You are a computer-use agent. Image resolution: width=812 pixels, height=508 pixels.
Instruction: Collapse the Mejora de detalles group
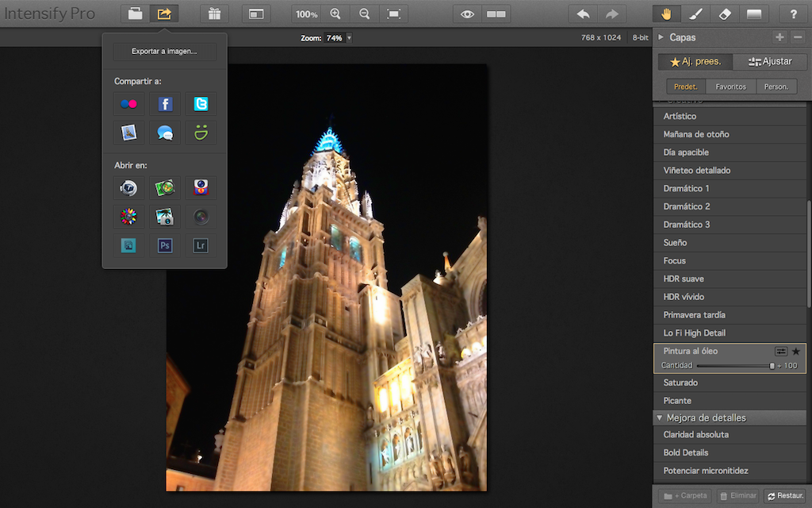[x=660, y=418]
